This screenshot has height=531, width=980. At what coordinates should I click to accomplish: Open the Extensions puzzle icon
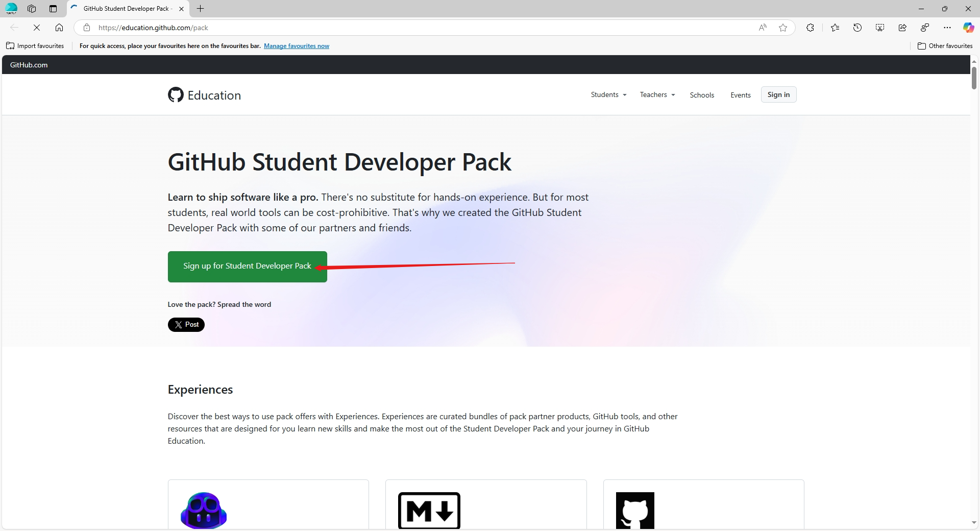(x=811, y=28)
